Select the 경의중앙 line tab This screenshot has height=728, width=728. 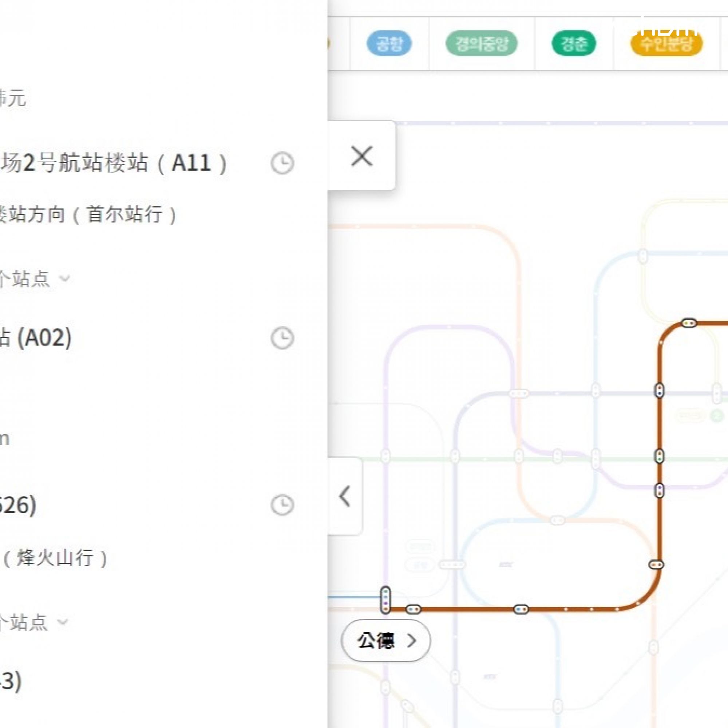(x=482, y=44)
